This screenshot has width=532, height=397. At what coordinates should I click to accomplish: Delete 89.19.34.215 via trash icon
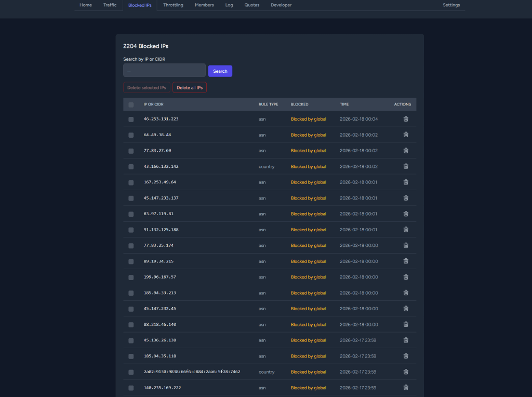point(406,261)
